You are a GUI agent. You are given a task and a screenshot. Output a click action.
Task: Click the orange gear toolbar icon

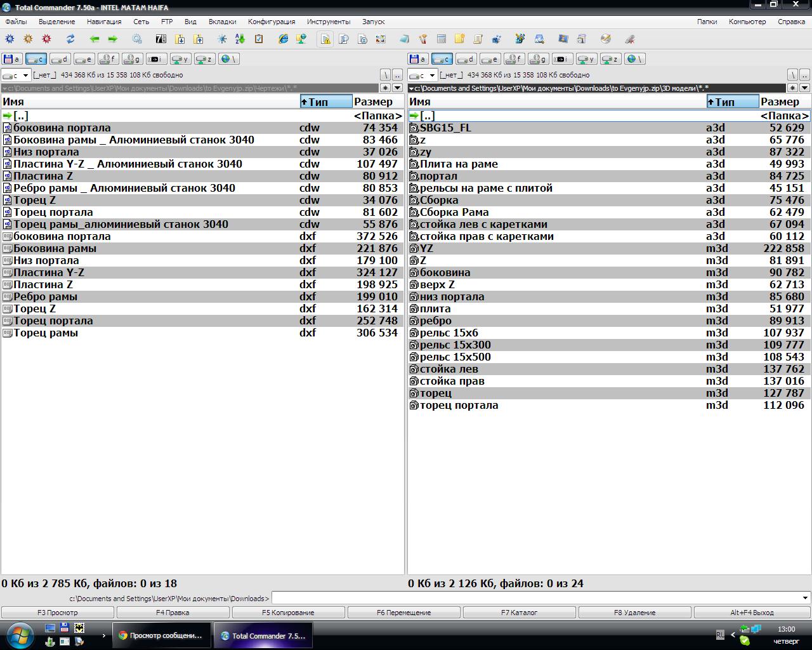coord(28,39)
